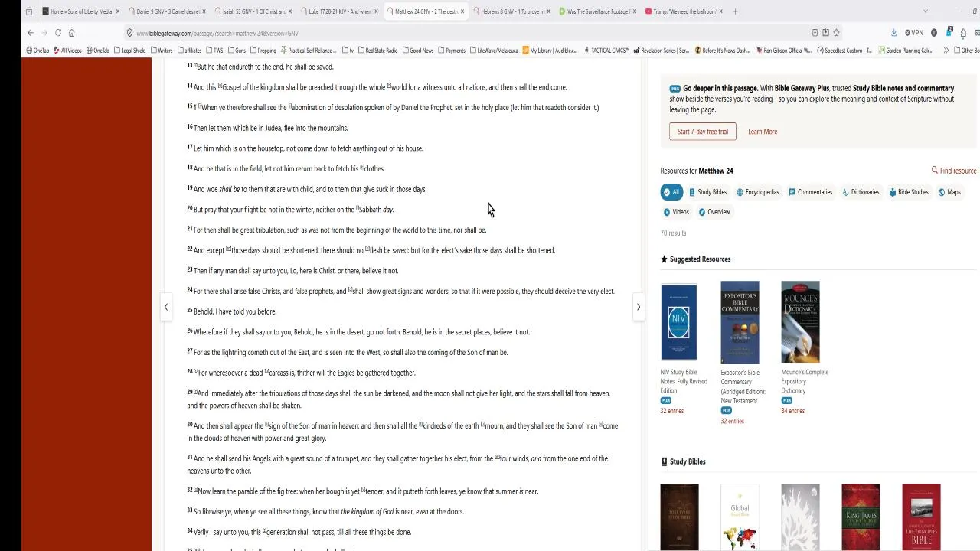The image size is (980, 551).
Task: Filter resources by Encyclopedias
Action: (x=758, y=192)
